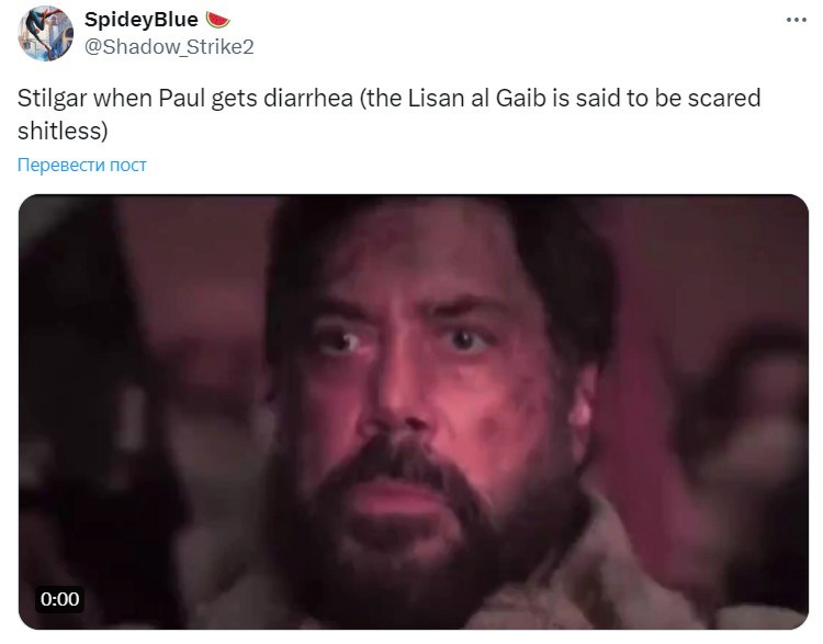823x644 pixels.
Task: Open the three-dot more options menu
Action: 796,20
